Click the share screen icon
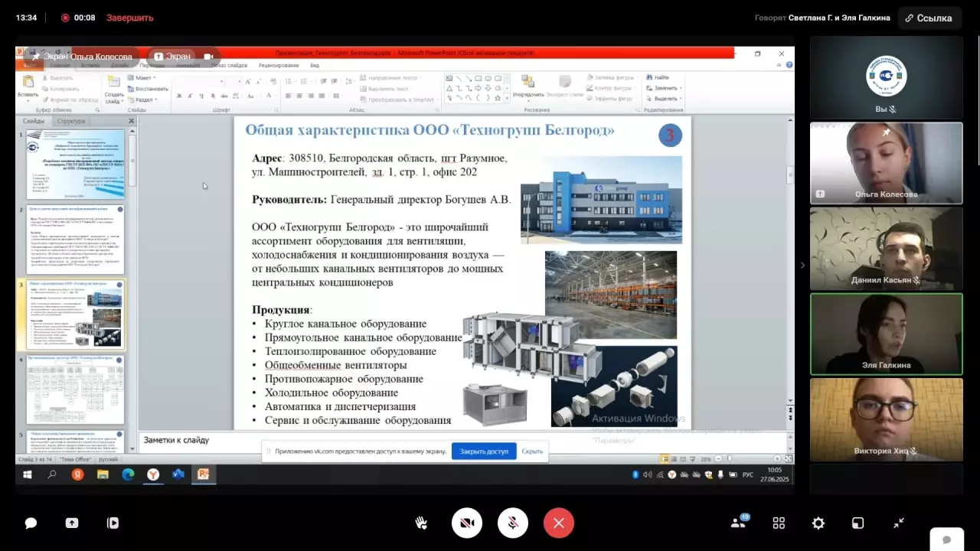This screenshot has width=980, height=551. pos(72,523)
